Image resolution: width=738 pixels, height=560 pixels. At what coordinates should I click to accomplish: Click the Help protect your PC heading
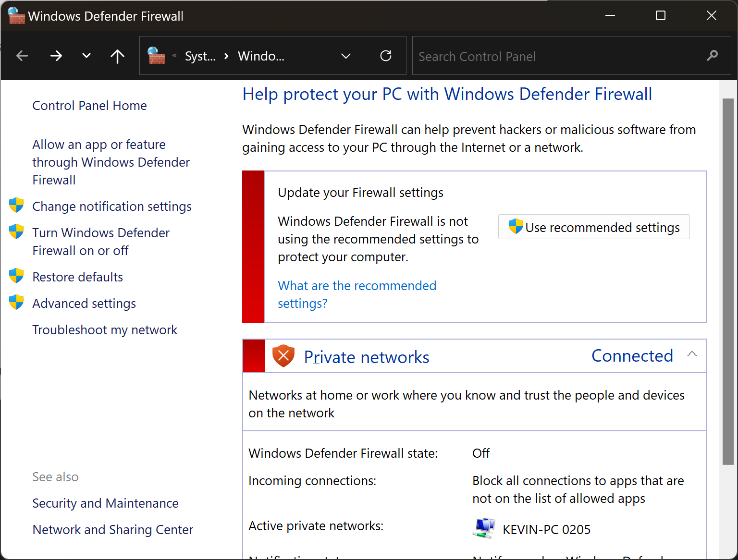[x=447, y=94]
